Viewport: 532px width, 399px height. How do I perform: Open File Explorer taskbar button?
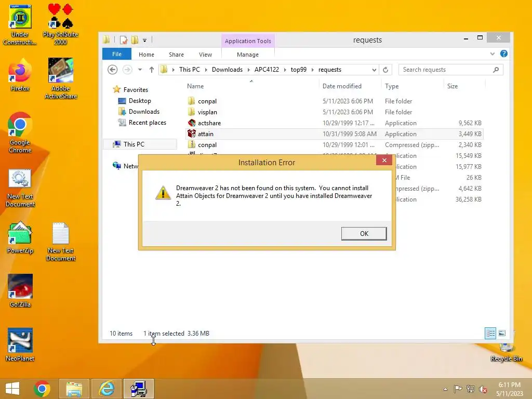(x=74, y=389)
